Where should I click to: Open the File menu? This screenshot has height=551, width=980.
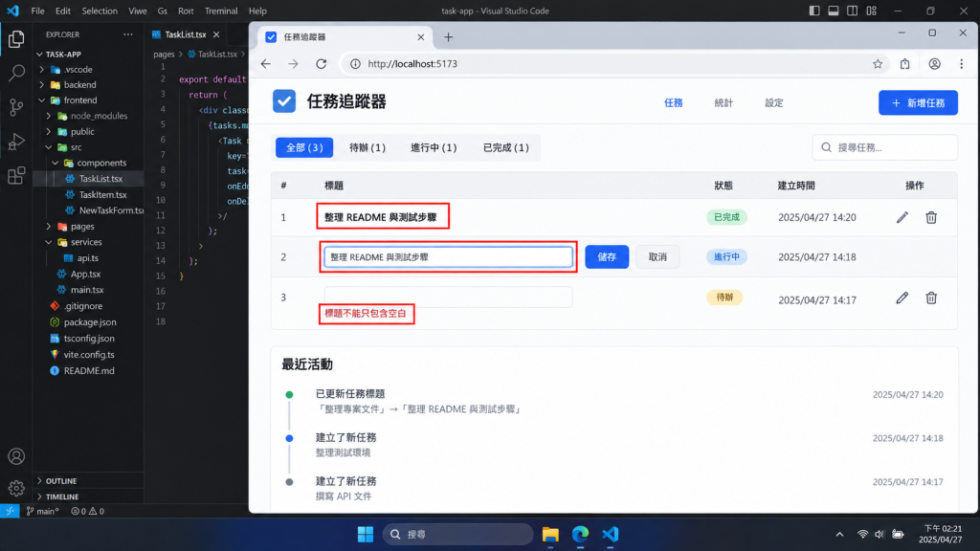click(37, 11)
